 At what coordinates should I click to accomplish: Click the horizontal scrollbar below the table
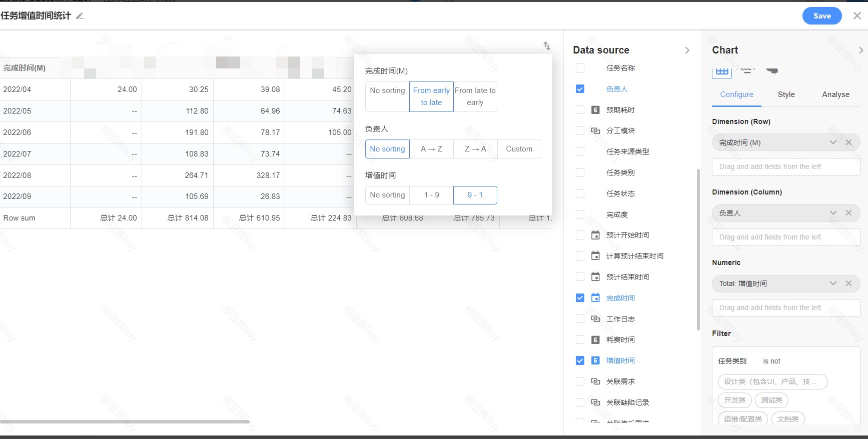124,421
